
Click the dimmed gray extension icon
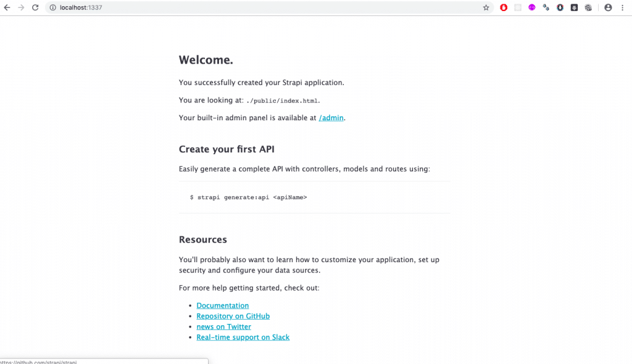[517, 7]
